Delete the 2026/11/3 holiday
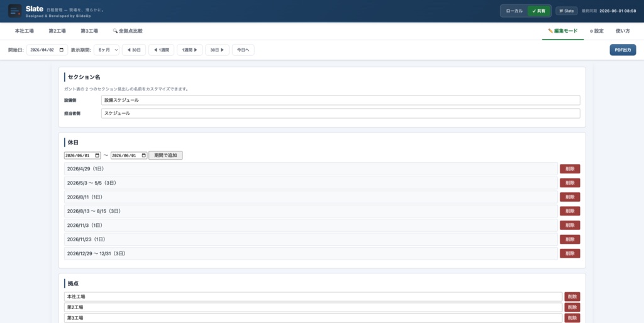Image resolution: width=644 pixels, height=323 pixels. pos(570,226)
